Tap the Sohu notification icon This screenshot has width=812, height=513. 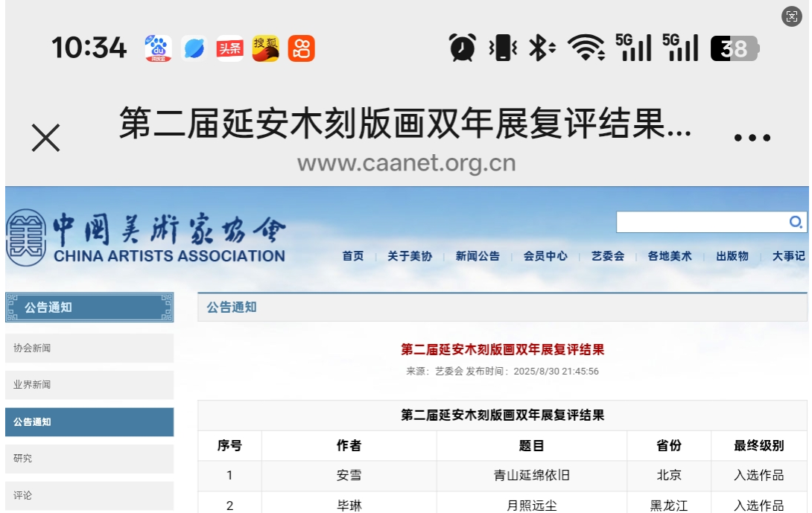[265, 49]
